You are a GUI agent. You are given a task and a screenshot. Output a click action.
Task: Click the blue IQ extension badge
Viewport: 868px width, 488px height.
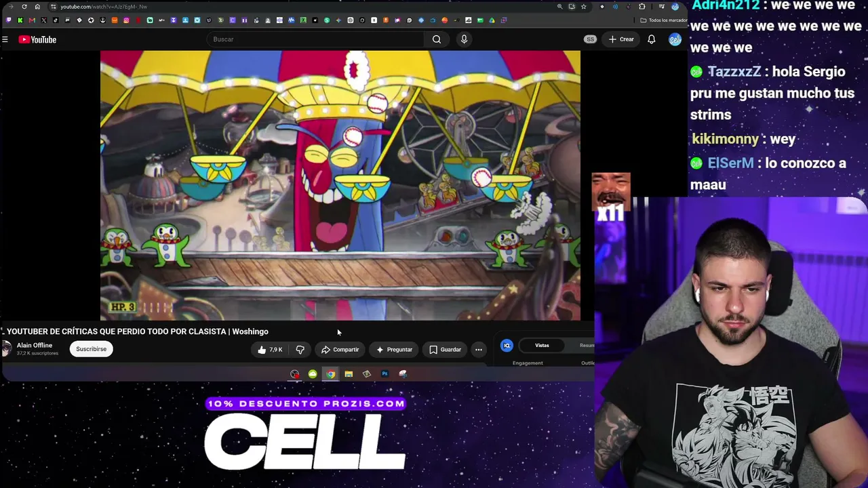click(x=507, y=346)
